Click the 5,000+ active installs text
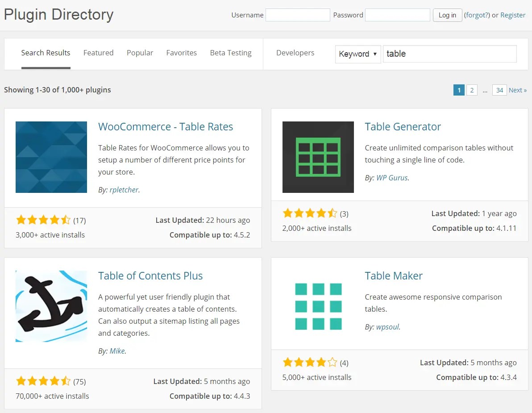 [x=317, y=377]
